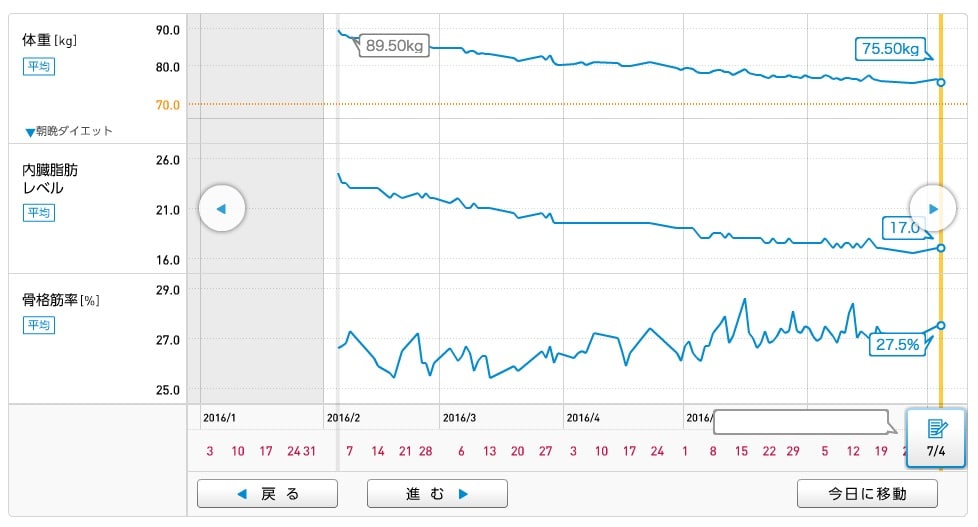Toggle 平均 for the 内臓脂肪レベル chart
Screen dimensions: 978x527
(38, 212)
